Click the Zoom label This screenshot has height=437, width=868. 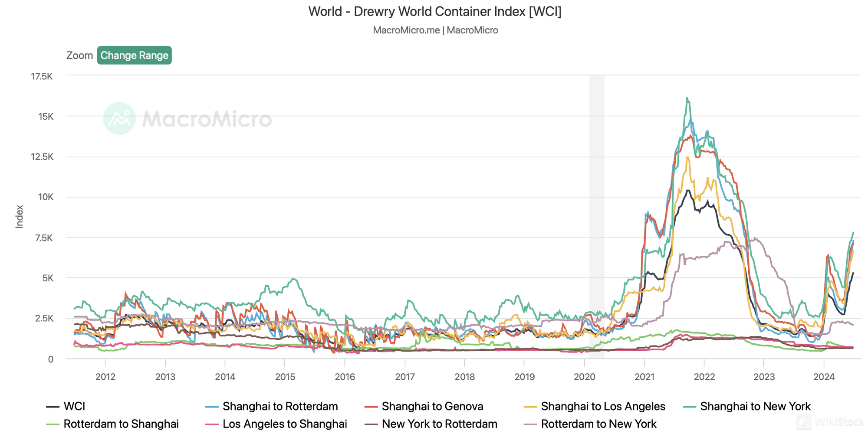coord(79,55)
